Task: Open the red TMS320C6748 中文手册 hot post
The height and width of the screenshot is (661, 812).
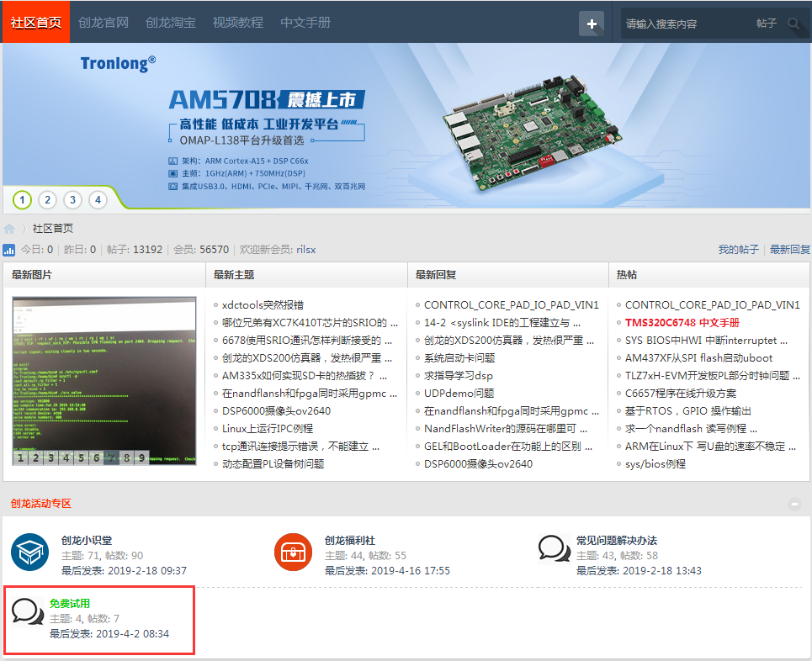Action: 682,323
